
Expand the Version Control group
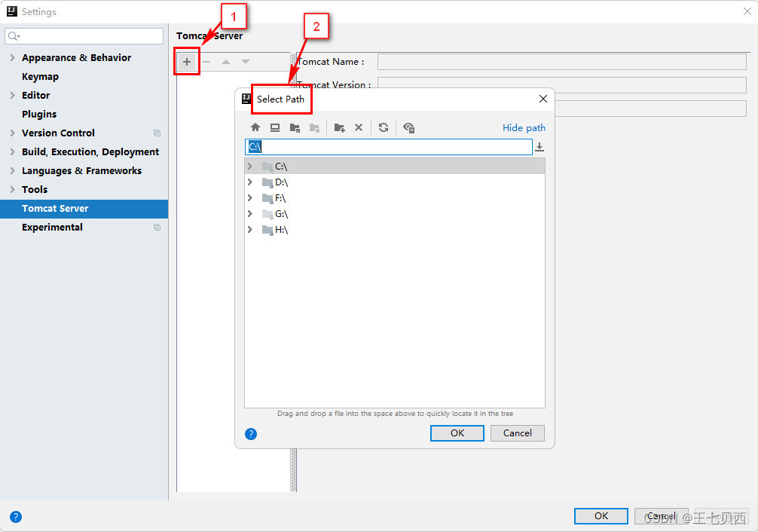[13, 133]
